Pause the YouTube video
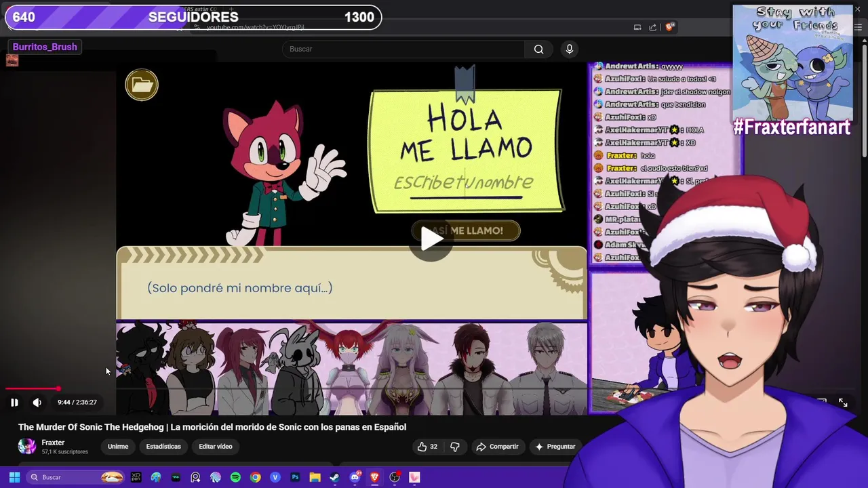This screenshot has height=488, width=868. coord(14,402)
